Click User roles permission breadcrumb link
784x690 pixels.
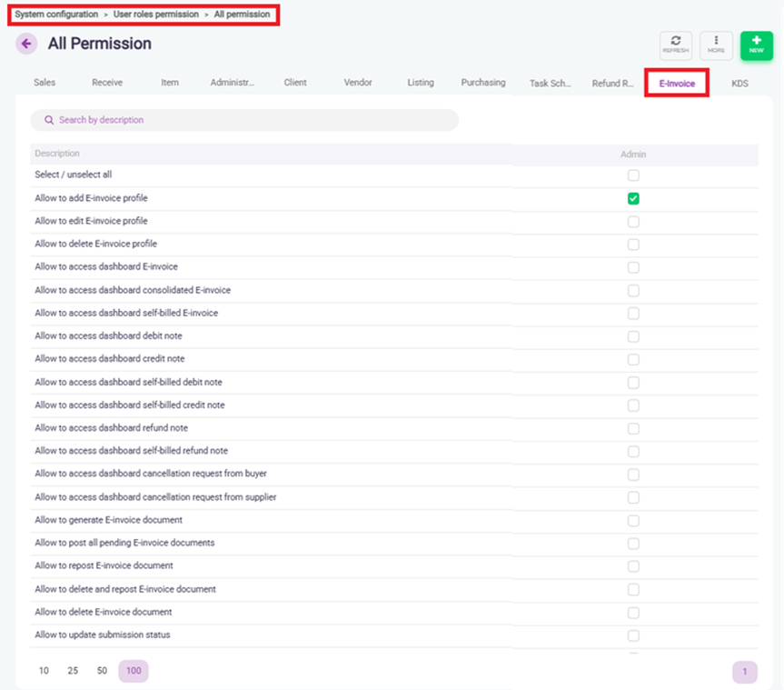(x=155, y=15)
